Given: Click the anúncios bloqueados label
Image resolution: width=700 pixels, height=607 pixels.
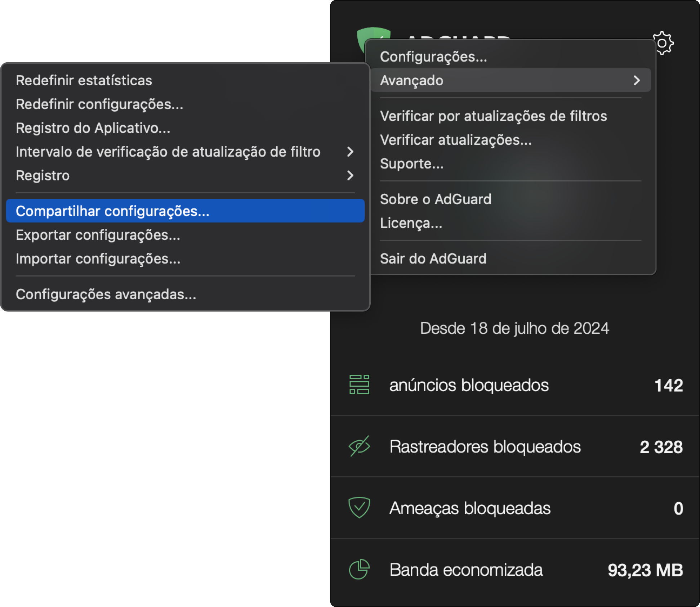Looking at the screenshot, I should tap(469, 385).
